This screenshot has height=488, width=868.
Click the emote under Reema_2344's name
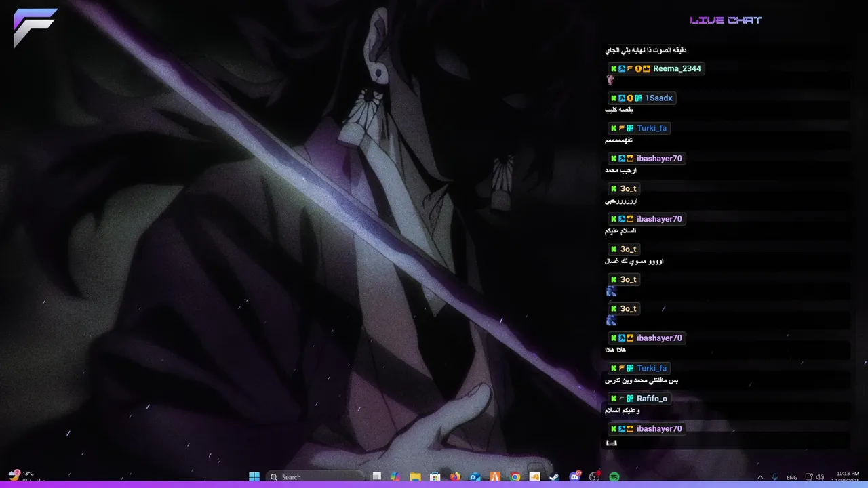[610, 80]
